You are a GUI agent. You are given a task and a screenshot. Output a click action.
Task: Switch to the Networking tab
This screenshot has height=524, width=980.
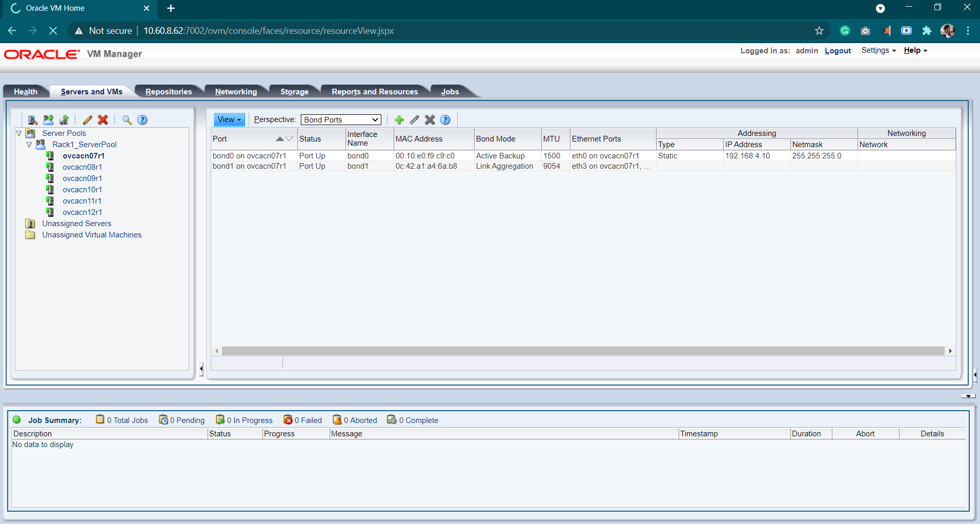pyautogui.click(x=236, y=92)
